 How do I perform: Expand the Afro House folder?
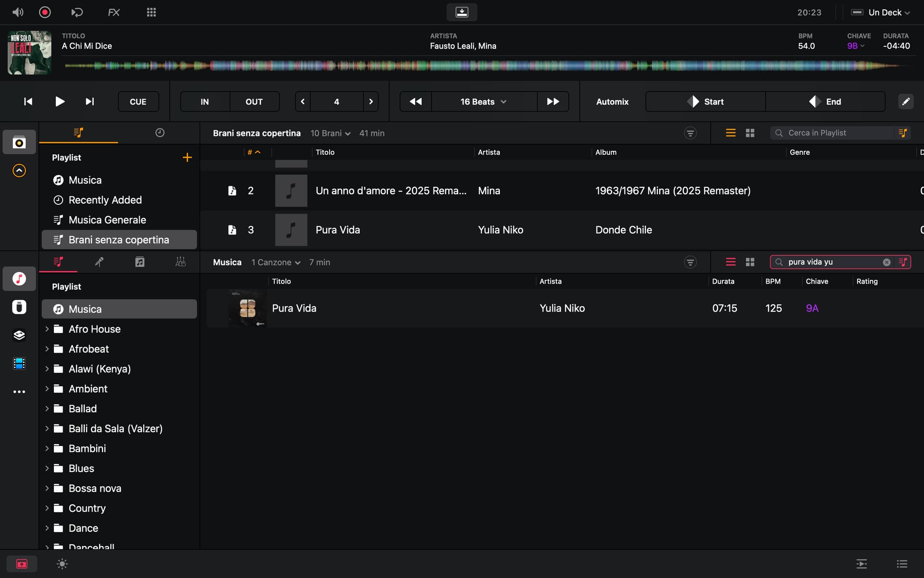47,329
